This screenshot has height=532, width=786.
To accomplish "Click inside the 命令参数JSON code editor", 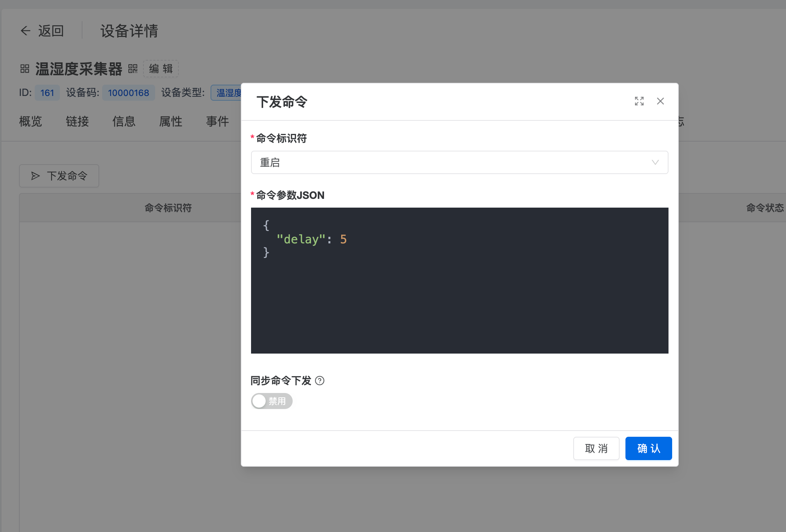I will point(459,280).
